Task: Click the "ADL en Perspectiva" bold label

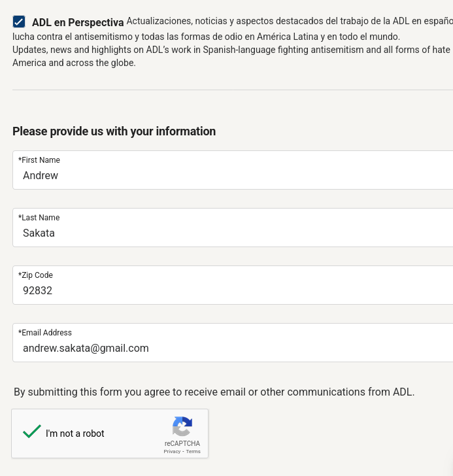Action: tap(78, 22)
